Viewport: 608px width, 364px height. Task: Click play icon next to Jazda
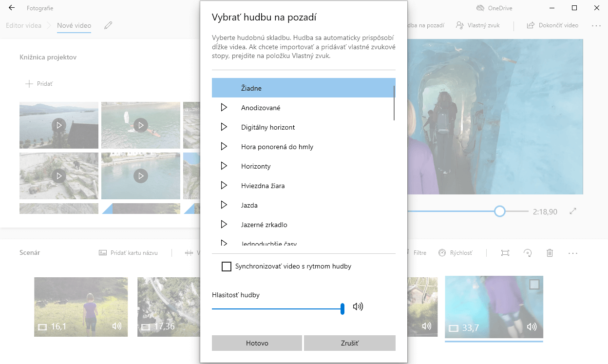pyautogui.click(x=224, y=205)
